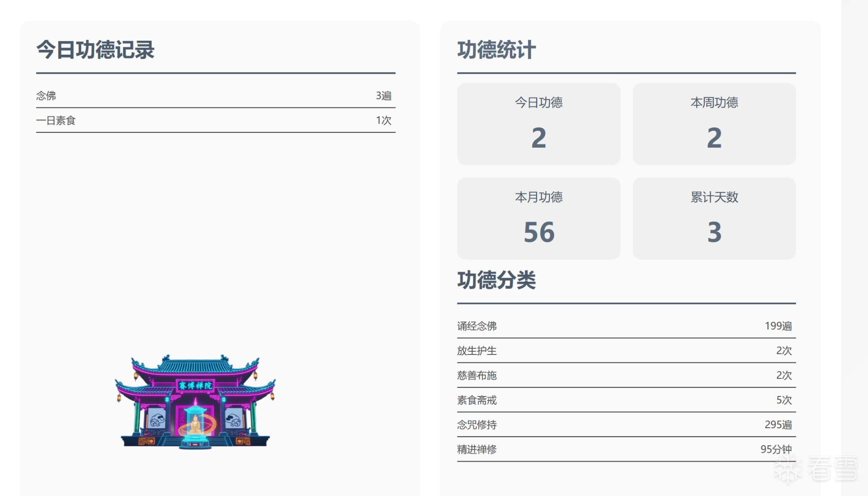The height and width of the screenshot is (496, 868).
Task: Click the 累计天数 stat card
Action: click(x=714, y=218)
